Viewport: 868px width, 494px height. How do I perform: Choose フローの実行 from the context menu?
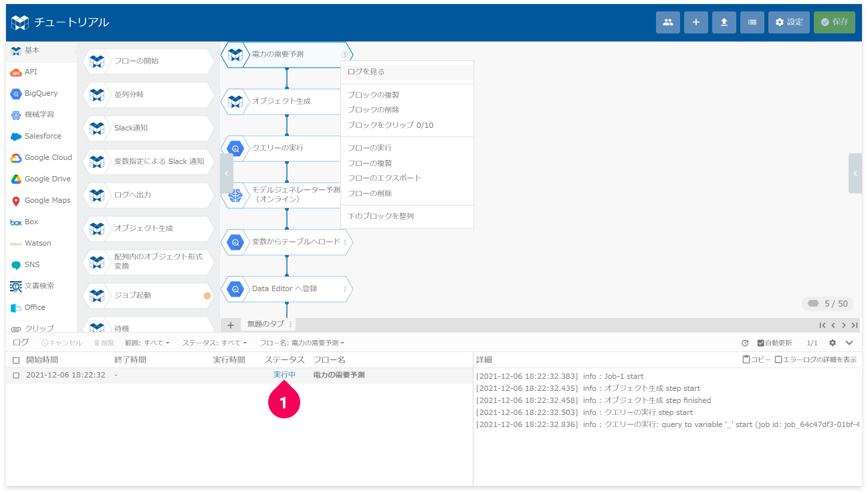pyautogui.click(x=407, y=148)
